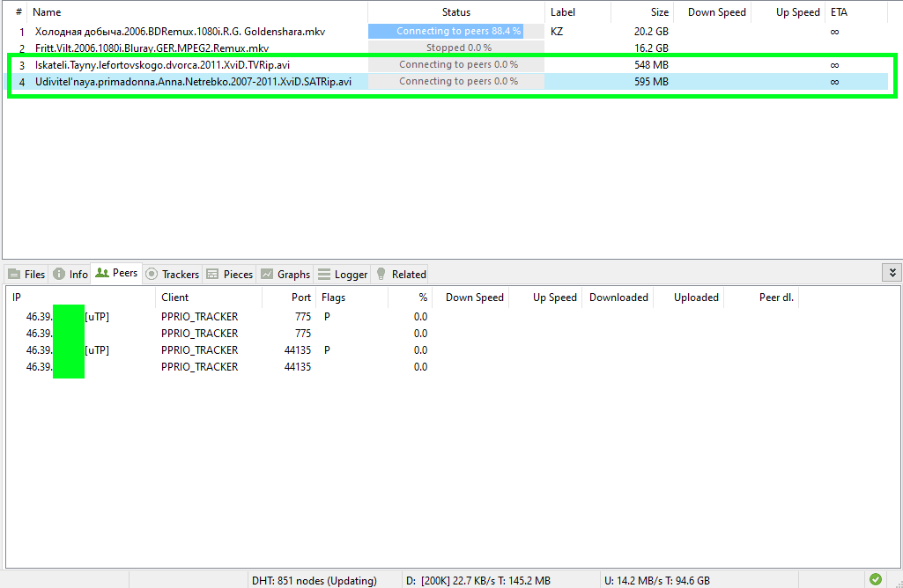
Task: Click the DHT nodes status field
Action: click(x=315, y=580)
